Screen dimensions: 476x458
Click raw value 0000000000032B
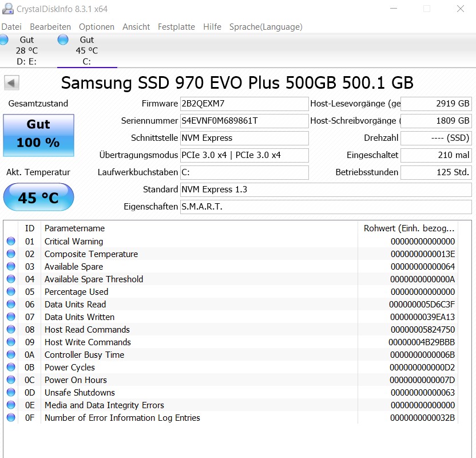(423, 418)
